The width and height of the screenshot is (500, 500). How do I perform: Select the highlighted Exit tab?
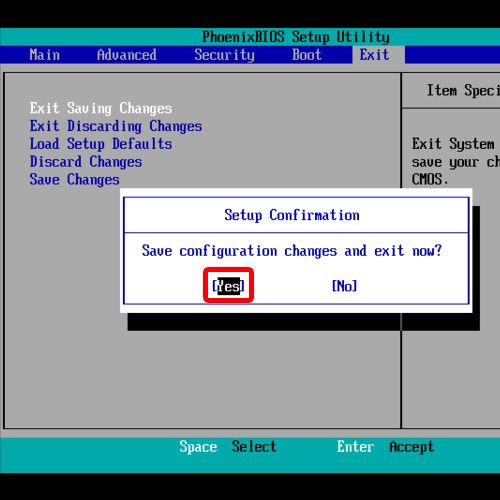[x=374, y=55]
